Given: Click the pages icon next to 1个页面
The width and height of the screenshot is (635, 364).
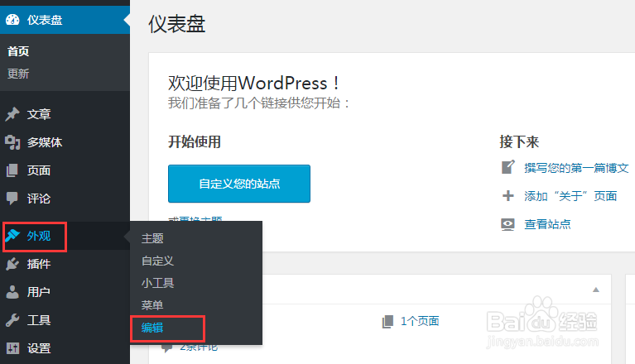Looking at the screenshot, I should tap(387, 322).
